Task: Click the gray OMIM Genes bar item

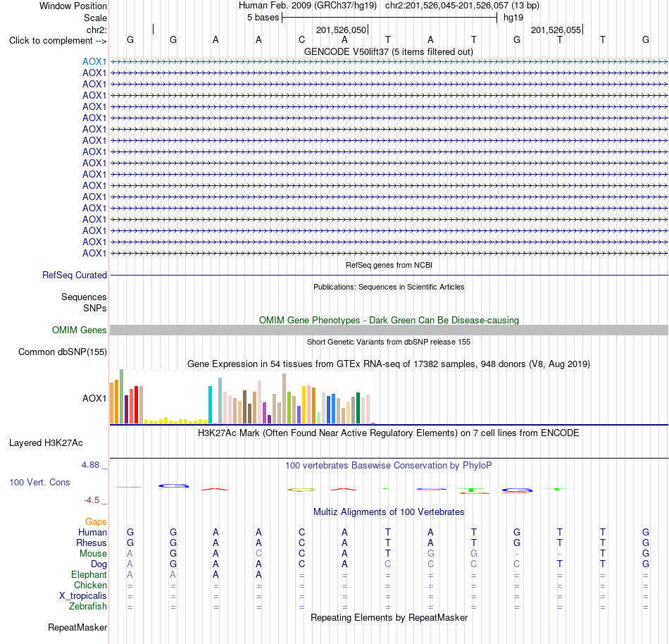Action: [389, 330]
